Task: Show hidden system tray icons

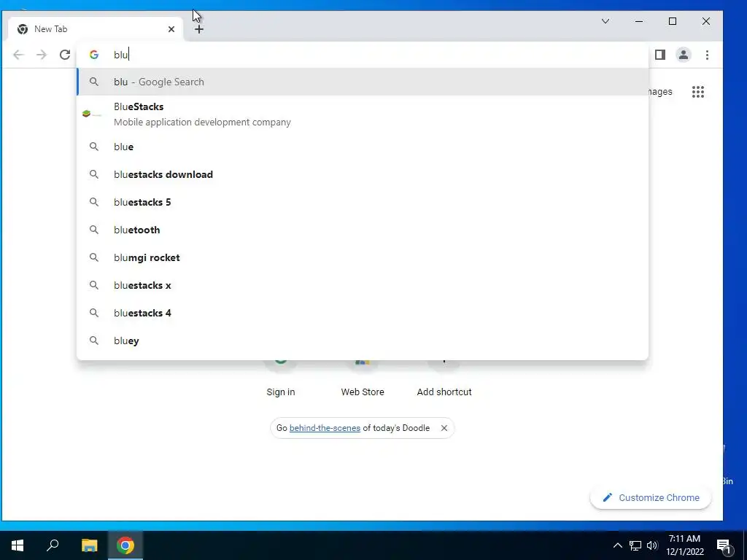Action: pyautogui.click(x=617, y=545)
